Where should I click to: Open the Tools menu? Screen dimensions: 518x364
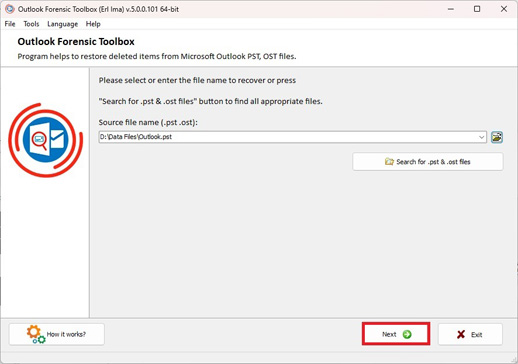pos(31,24)
